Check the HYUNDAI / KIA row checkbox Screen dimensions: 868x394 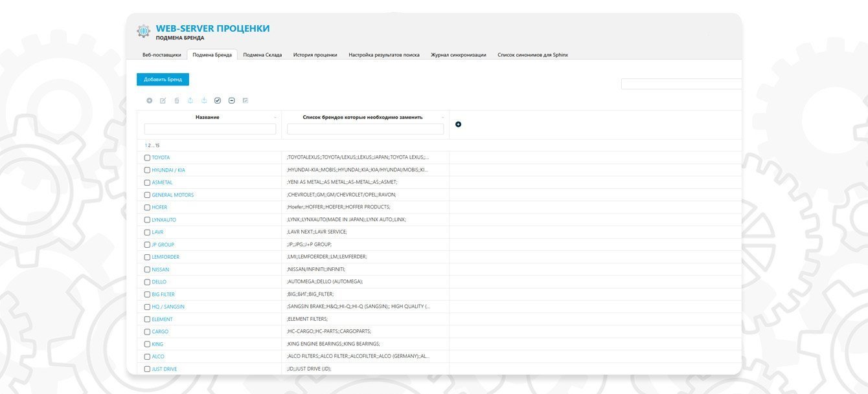click(147, 170)
